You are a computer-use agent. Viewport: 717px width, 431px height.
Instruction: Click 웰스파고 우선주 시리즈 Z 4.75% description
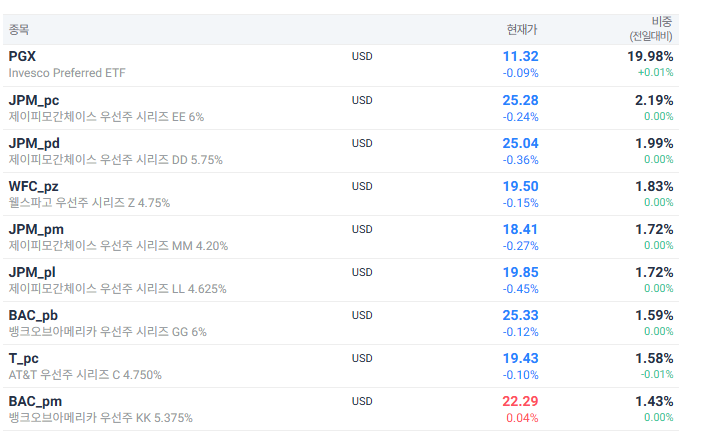[x=89, y=203]
